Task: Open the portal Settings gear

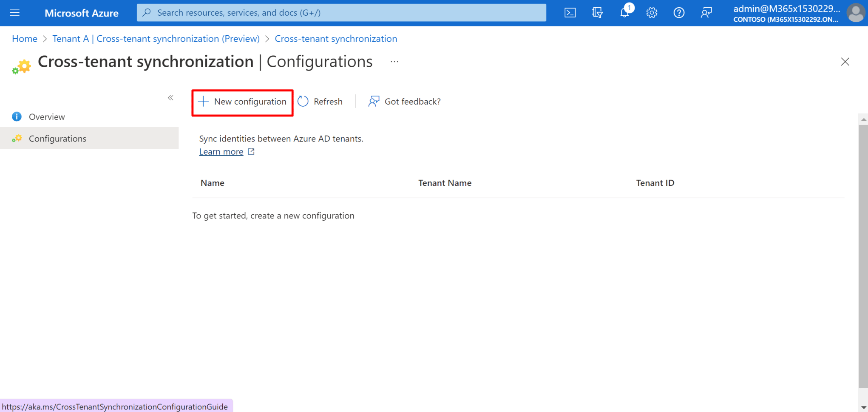Action: (x=651, y=13)
